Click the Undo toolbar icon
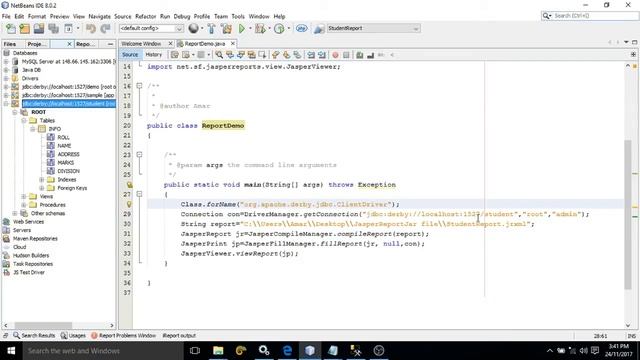640x360 pixels. point(91,29)
